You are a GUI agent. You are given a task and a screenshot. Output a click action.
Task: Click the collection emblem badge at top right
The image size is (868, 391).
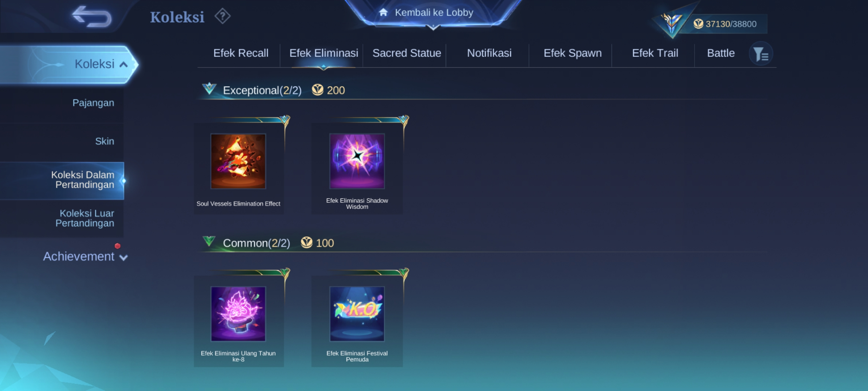point(672,23)
